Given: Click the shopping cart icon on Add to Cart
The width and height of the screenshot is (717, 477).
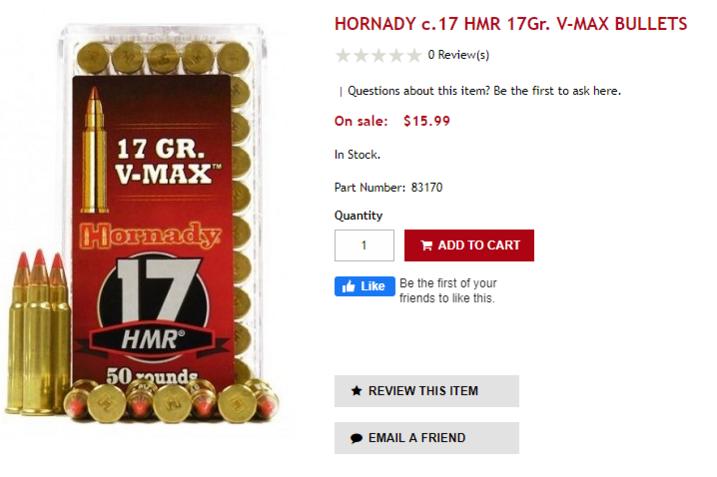Looking at the screenshot, I should (426, 246).
